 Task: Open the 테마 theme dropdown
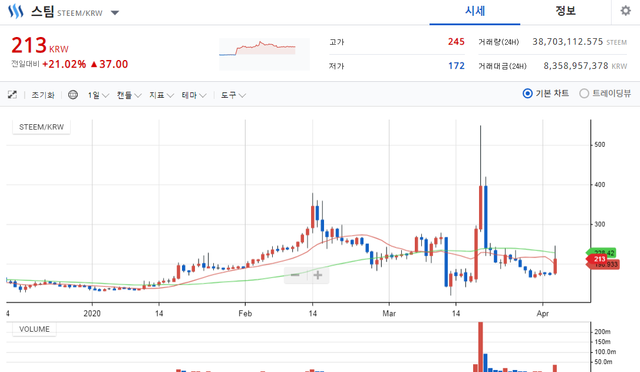click(x=194, y=95)
